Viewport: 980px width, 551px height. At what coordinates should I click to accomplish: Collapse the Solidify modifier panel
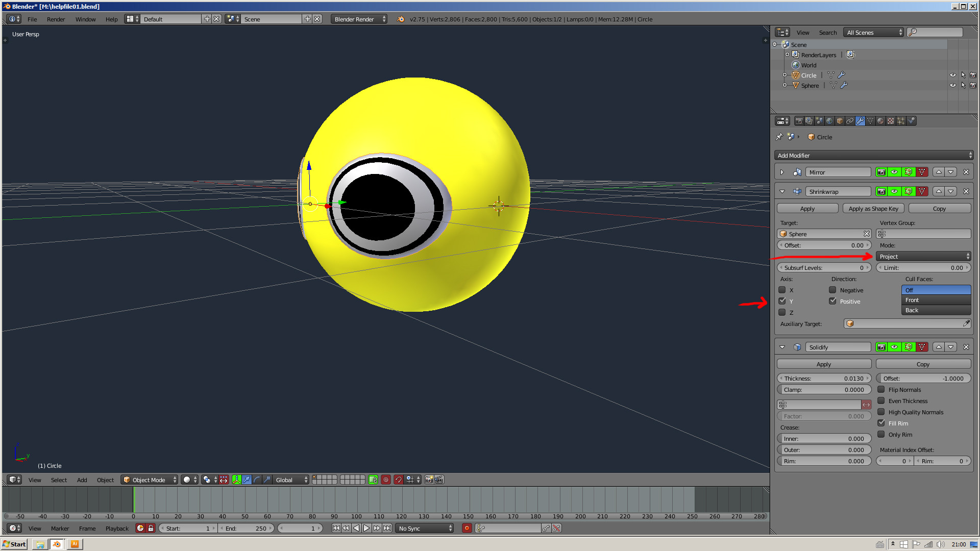tap(782, 347)
